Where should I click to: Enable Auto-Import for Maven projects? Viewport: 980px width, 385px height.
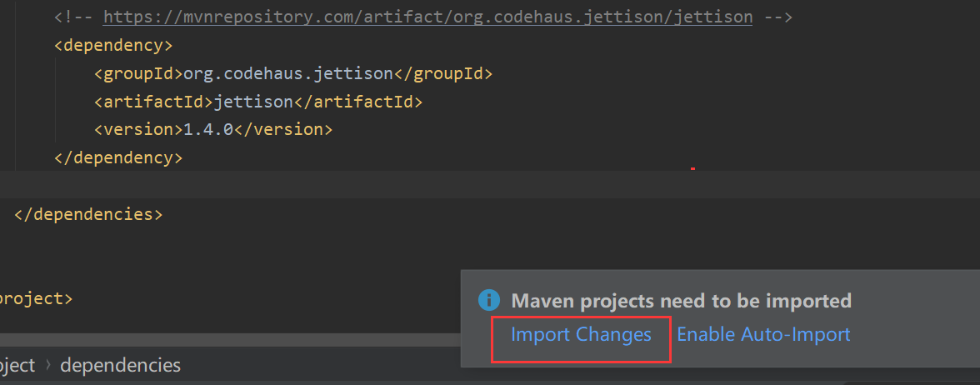(763, 335)
